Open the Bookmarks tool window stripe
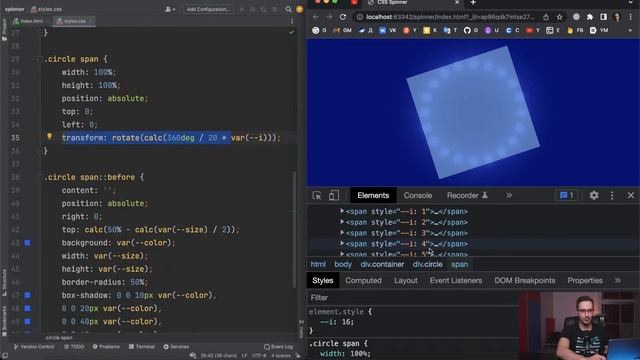Image resolution: width=640 pixels, height=360 pixels. point(4,321)
